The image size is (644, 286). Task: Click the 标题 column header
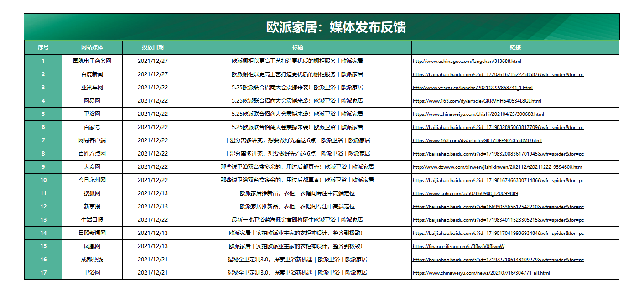(297, 47)
